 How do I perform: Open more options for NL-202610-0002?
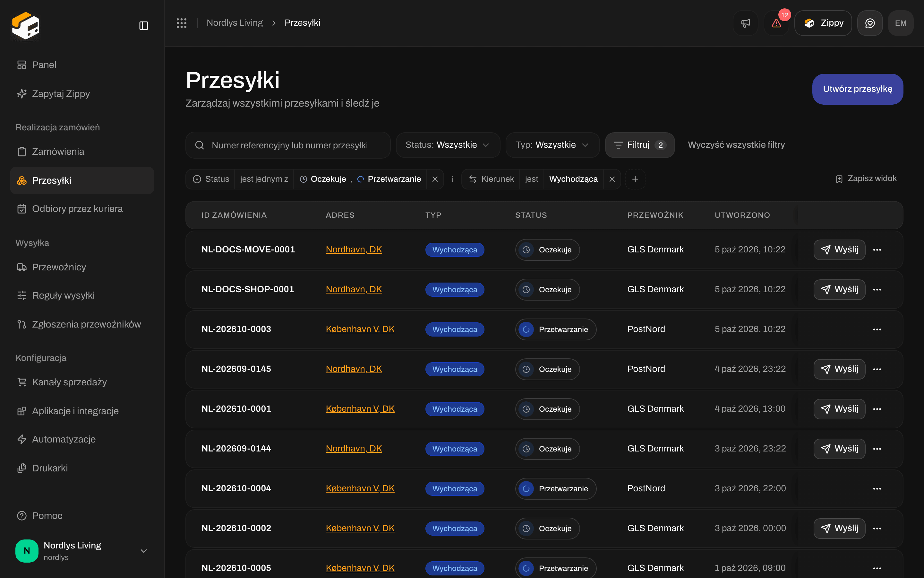tap(877, 528)
